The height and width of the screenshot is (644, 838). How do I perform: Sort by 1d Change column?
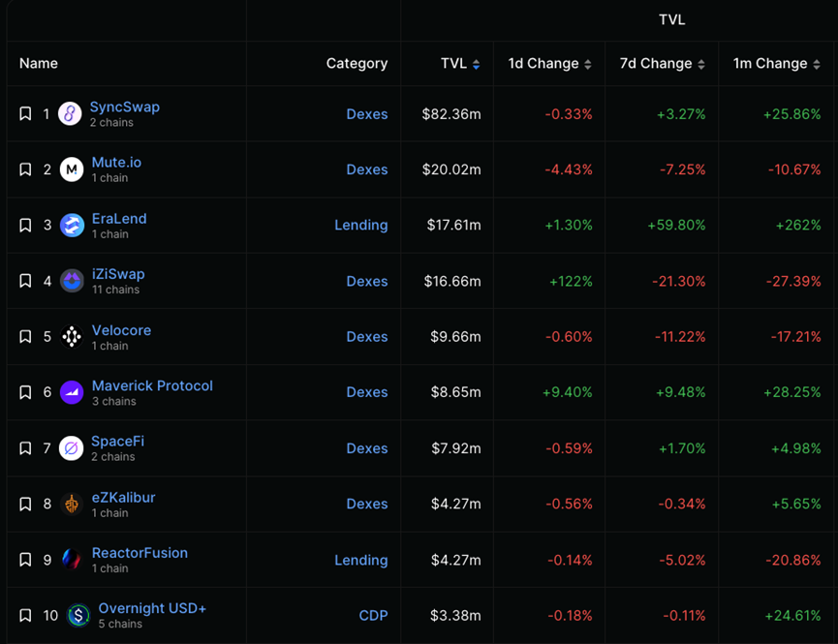pyautogui.click(x=549, y=64)
